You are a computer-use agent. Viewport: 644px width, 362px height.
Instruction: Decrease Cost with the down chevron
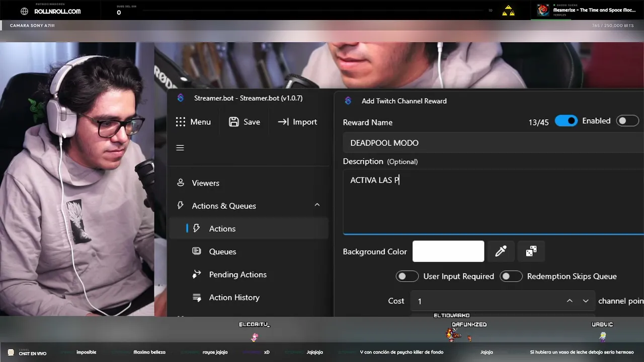pyautogui.click(x=586, y=301)
